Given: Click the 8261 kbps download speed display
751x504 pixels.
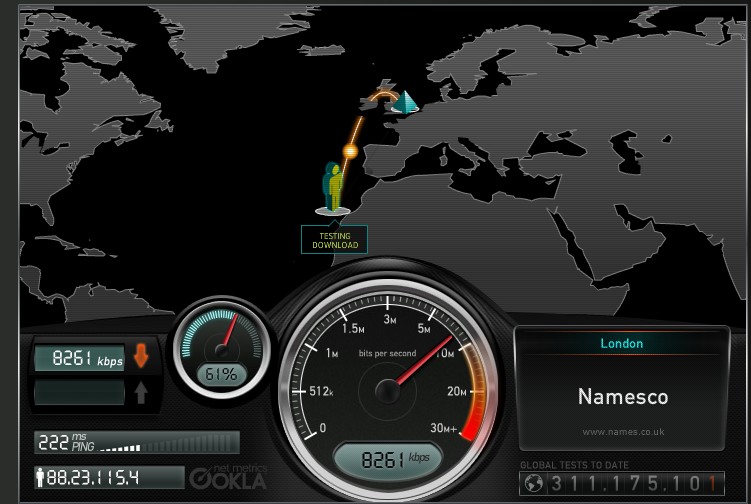Looking at the screenshot, I should point(80,358).
